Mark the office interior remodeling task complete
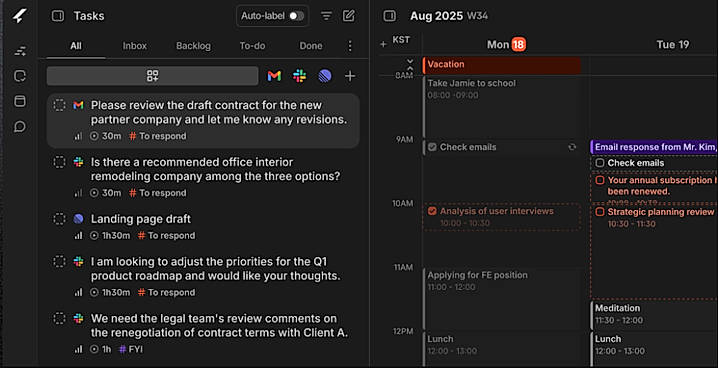The image size is (718, 368). (60, 162)
